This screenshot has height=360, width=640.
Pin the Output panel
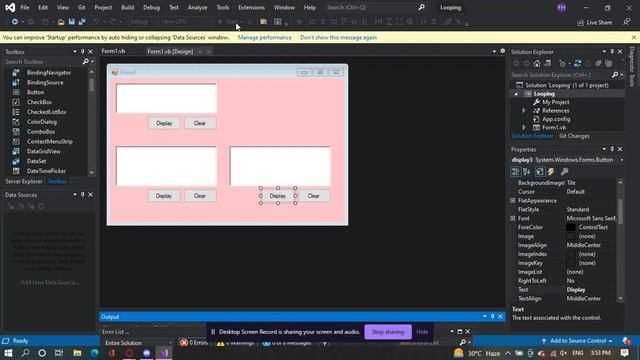493,317
